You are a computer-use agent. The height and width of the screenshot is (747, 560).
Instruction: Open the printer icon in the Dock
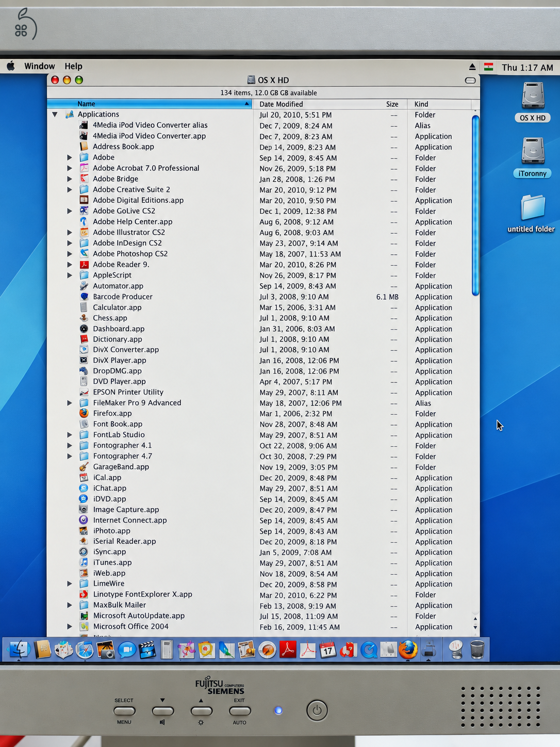(x=429, y=650)
